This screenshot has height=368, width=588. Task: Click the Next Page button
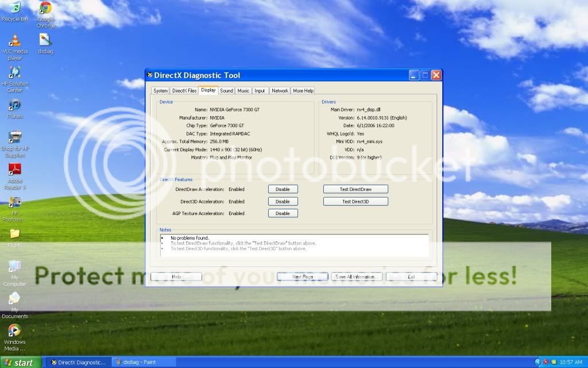(x=303, y=277)
